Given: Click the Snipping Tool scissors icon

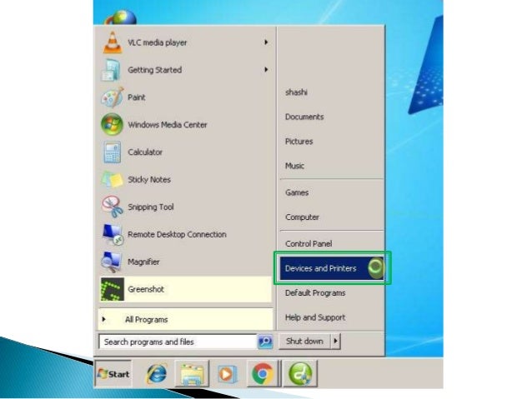Looking at the screenshot, I should [x=113, y=207].
